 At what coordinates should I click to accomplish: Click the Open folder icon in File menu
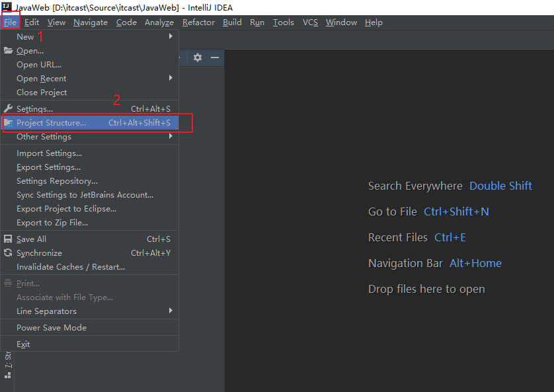pyautogui.click(x=8, y=50)
